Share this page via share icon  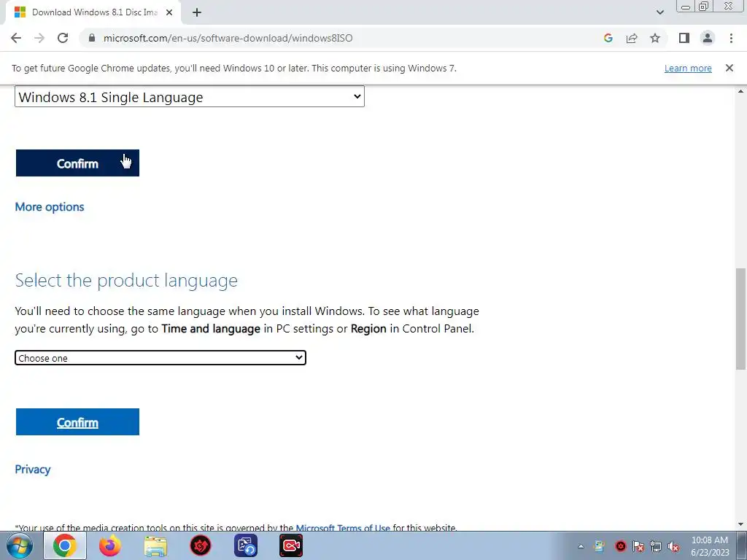coord(632,38)
